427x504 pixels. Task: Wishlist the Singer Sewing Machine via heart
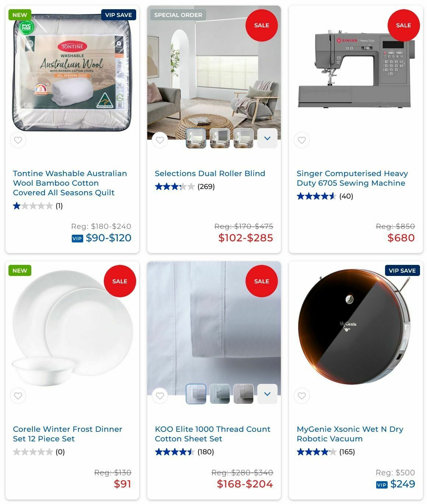302,140
